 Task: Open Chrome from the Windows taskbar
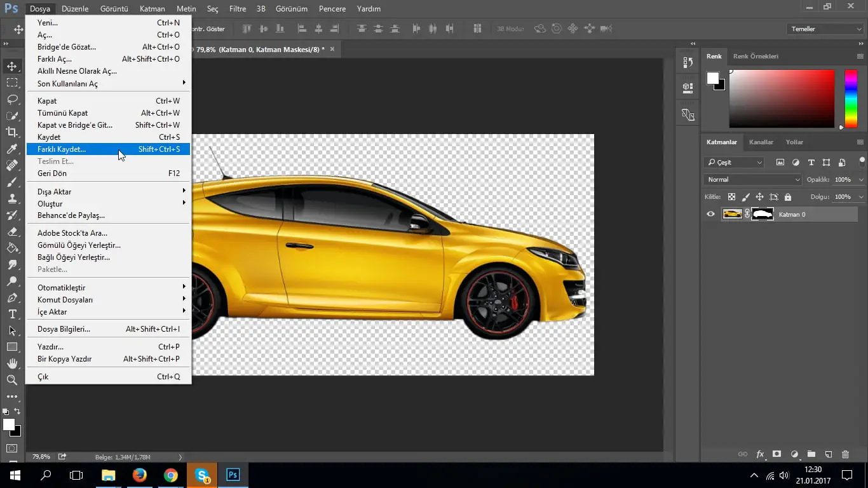click(170, 475)
